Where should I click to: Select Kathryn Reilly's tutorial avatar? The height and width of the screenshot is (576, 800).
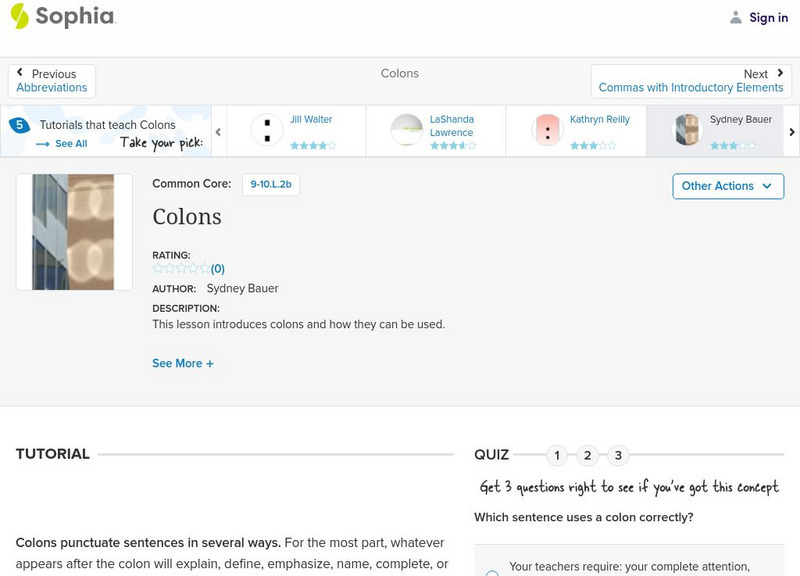(547, 130)
